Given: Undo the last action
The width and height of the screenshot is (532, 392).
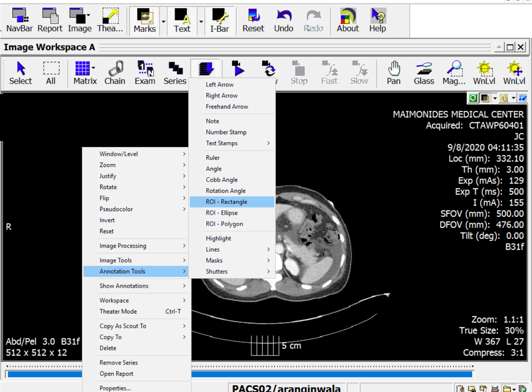Looking at the screenshot, I should click(284, 21).
